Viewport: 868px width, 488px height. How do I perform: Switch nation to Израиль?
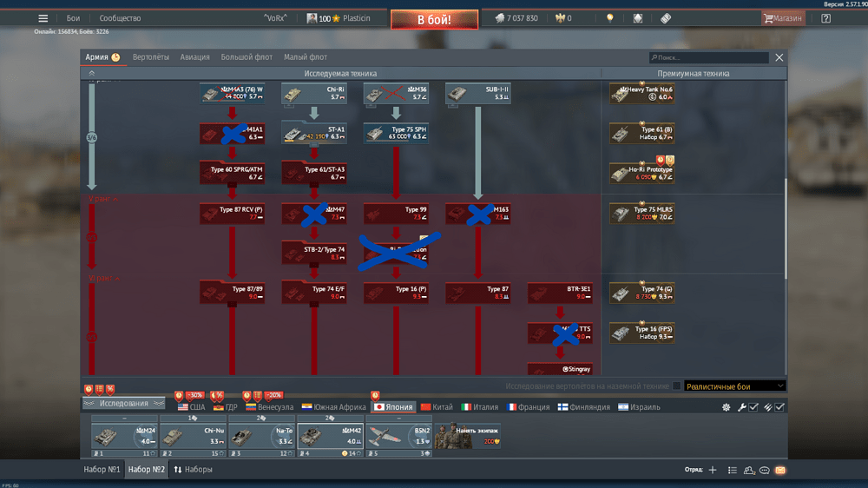pyautogui.click(x=640, y=407)
